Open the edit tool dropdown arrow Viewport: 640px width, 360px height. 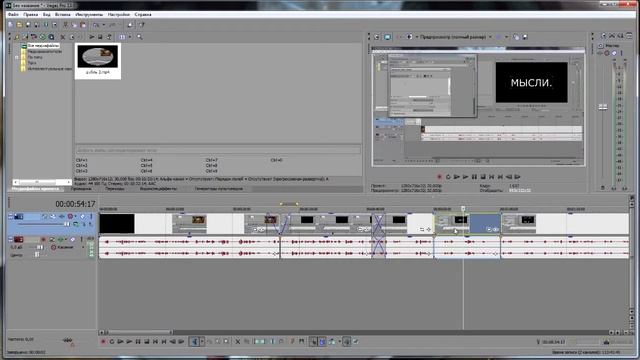(x=202, y=341)
